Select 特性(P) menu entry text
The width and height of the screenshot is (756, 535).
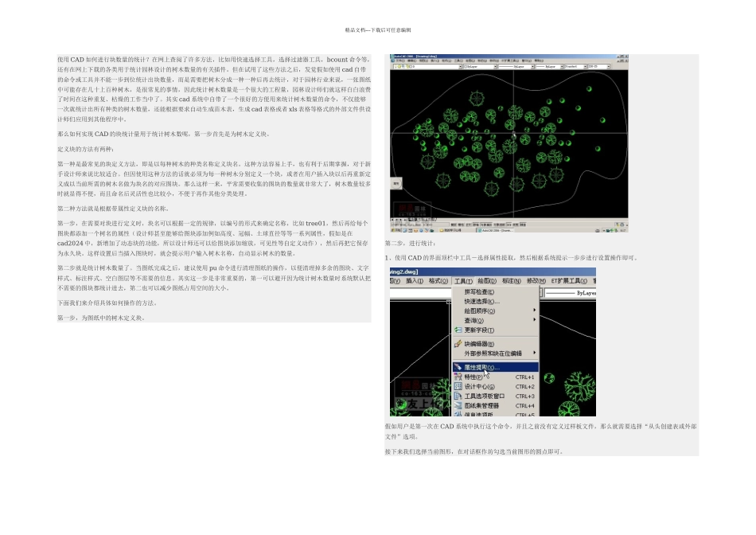point(473,377)
